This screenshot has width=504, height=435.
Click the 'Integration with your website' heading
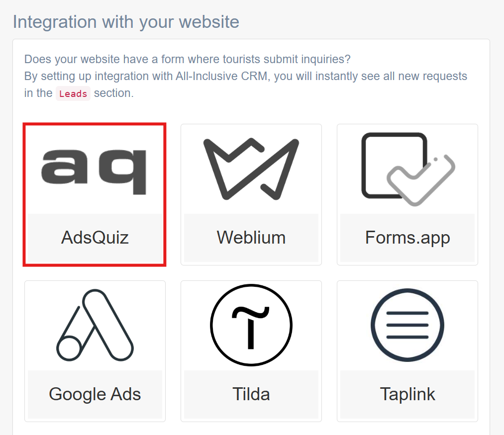[126, 22]
